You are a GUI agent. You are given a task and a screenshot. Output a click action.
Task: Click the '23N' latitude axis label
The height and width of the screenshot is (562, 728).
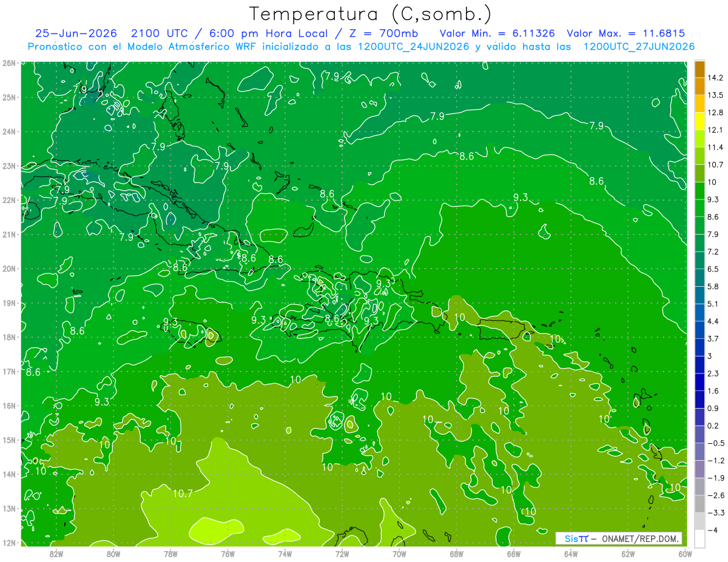coord(8,166)
